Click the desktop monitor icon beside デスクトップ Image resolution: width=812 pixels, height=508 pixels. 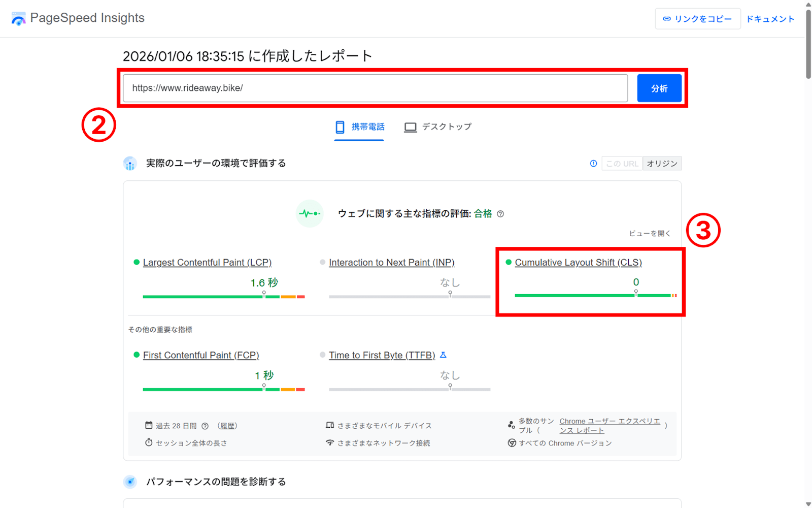[410, 127]
